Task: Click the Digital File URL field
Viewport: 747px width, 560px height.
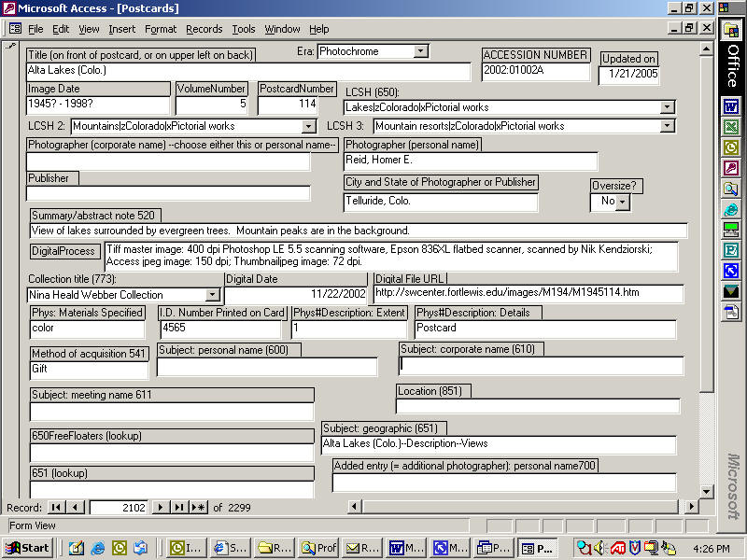Action: (528, 294)
